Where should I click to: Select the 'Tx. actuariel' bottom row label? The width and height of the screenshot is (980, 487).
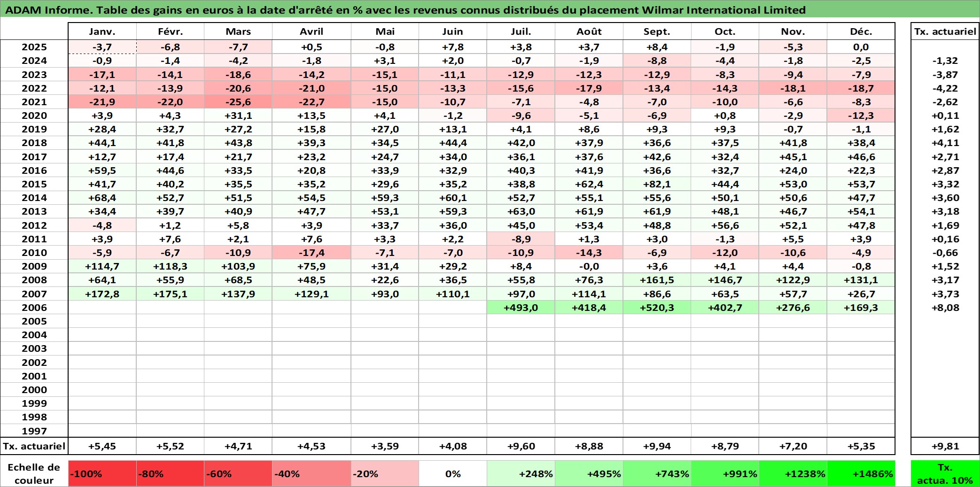click(34, 446)
